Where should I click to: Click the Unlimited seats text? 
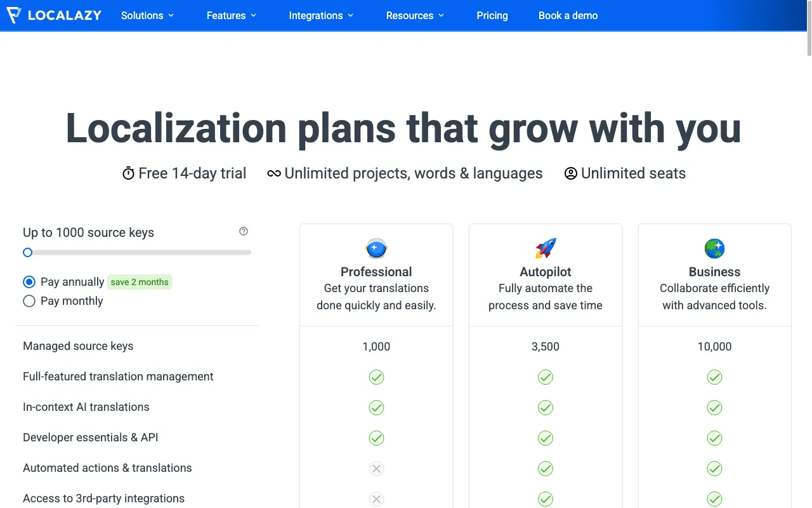click(633, 173)
